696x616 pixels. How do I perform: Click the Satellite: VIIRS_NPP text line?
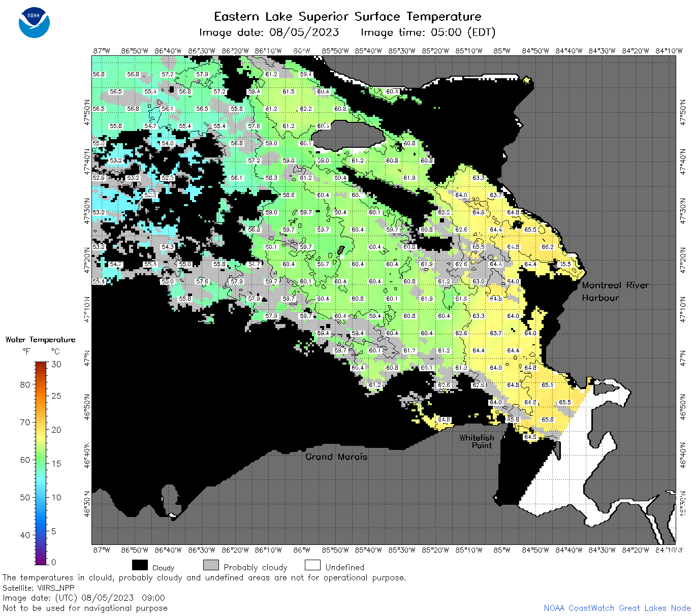[x=39, y=588]
